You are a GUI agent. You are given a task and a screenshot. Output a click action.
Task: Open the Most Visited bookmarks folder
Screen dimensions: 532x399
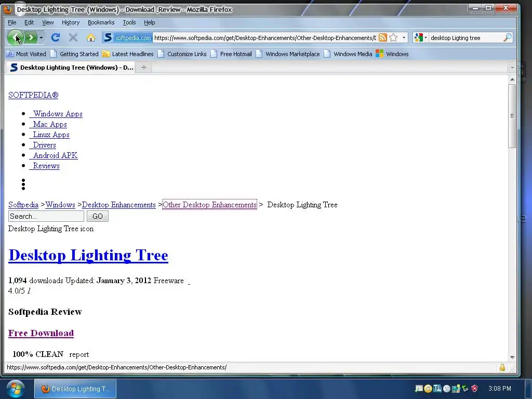[26, 54]
